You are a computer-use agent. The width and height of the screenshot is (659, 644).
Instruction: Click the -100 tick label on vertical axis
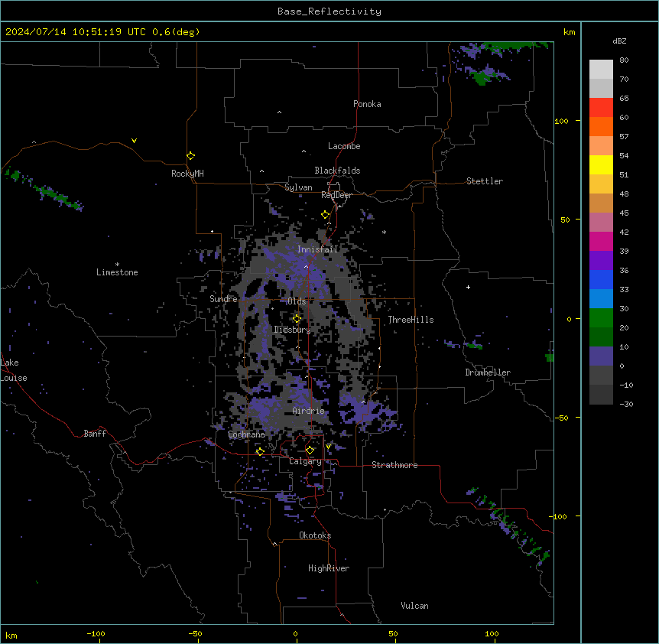(x=559, y=516)
